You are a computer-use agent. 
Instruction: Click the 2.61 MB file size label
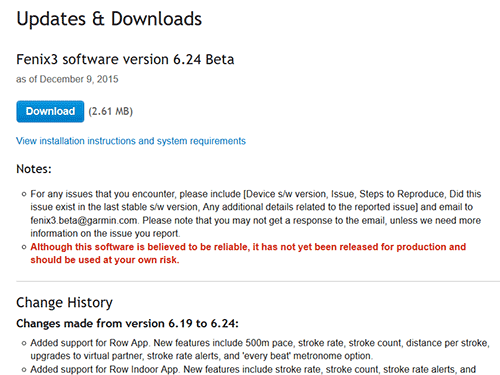(x=111, y=111)
